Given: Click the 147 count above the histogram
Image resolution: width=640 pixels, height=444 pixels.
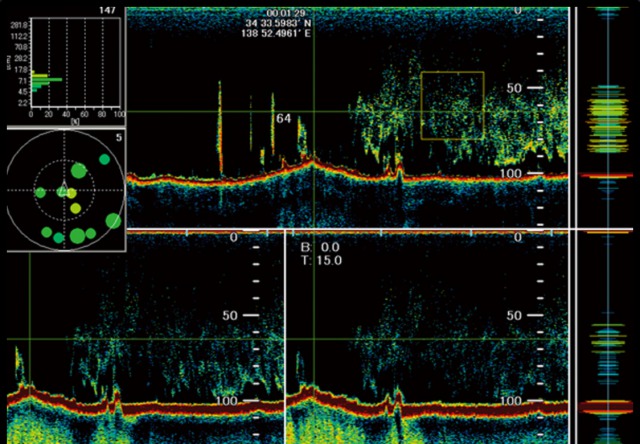Looking at the screenshot, I should (x=109, y=10).
